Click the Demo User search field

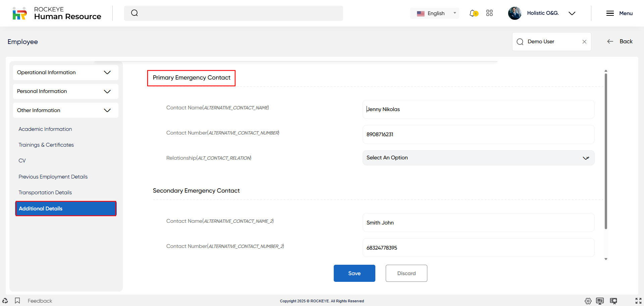[551, 42]
